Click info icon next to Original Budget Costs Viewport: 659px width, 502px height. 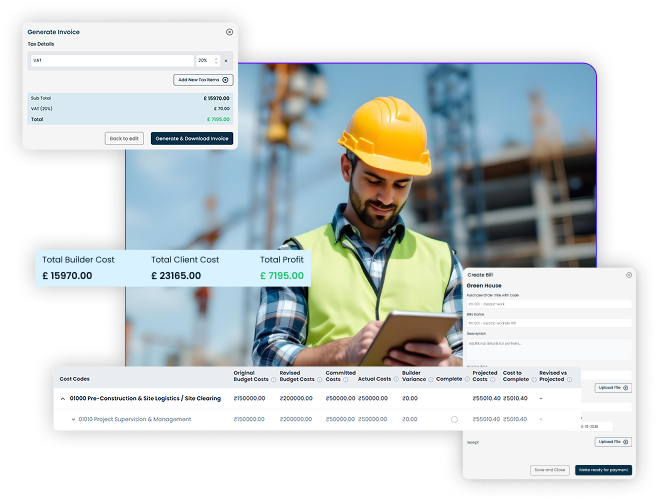tap(274, 380)
